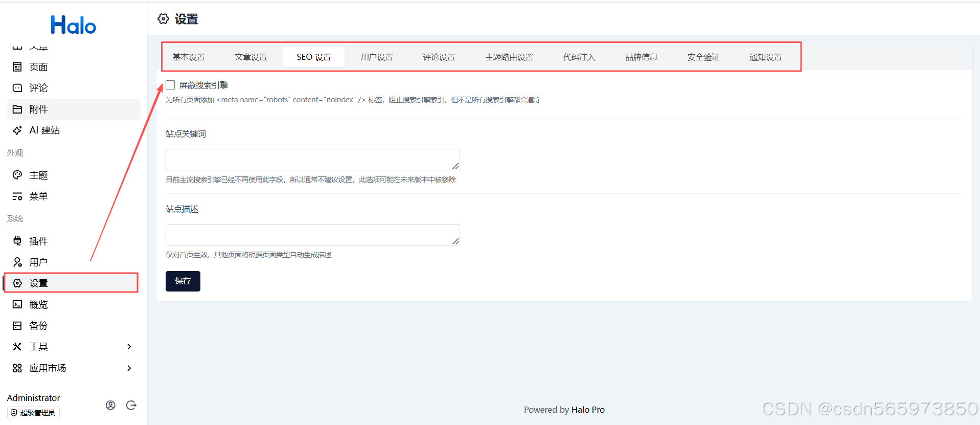
Task: Select 附件 in the sidebar menu
Action: [74, 109]
